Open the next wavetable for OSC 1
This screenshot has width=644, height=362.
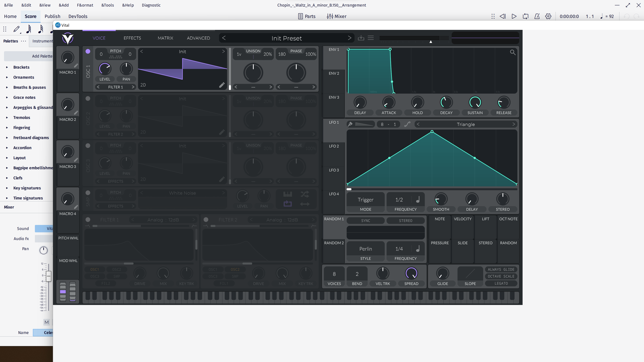223,51
